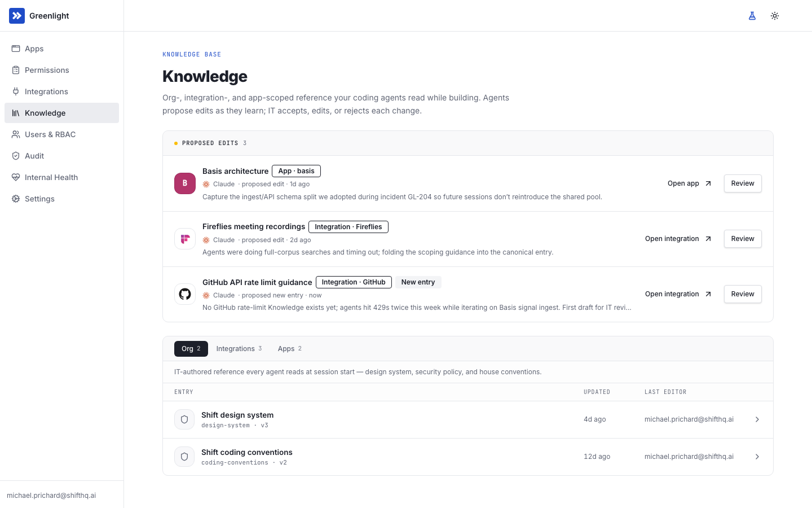
Task: Click the Audit shield icon
Action: [16, 156]
